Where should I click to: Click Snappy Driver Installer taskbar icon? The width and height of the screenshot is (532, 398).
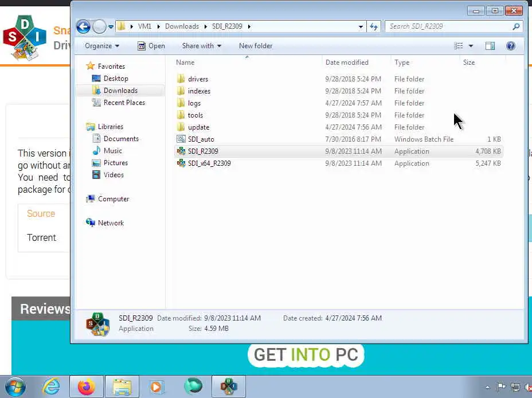coord(229,387)
